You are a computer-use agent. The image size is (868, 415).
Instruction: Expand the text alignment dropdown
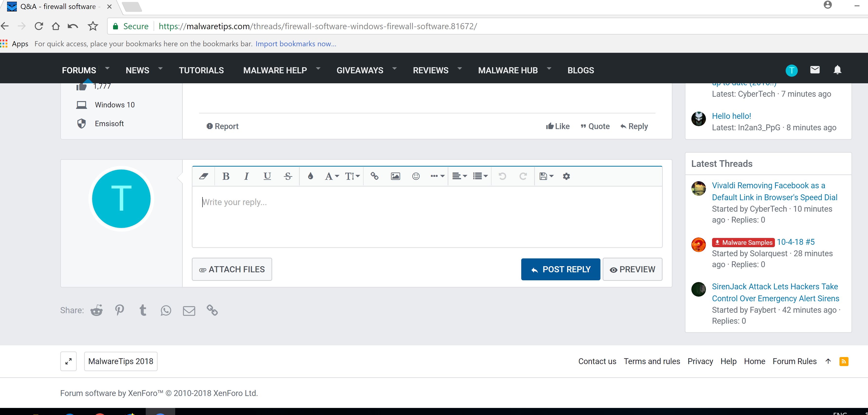coord(459,176)
